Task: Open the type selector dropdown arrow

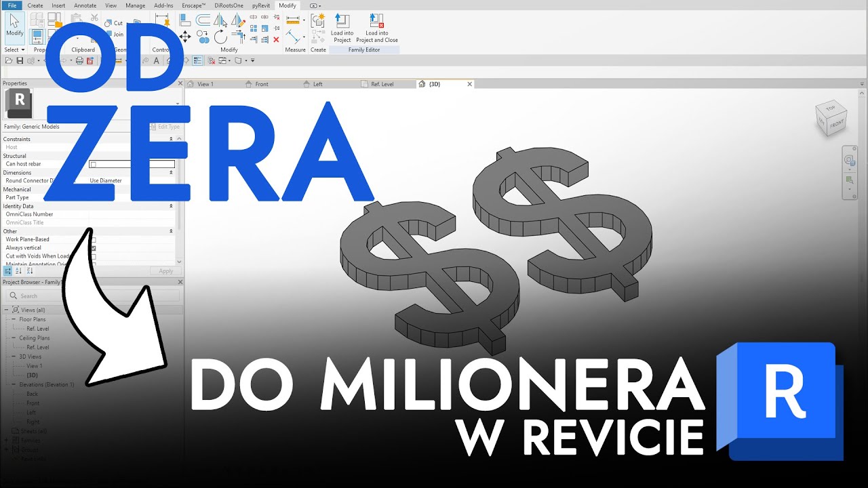Action: [x=178, y=104]
